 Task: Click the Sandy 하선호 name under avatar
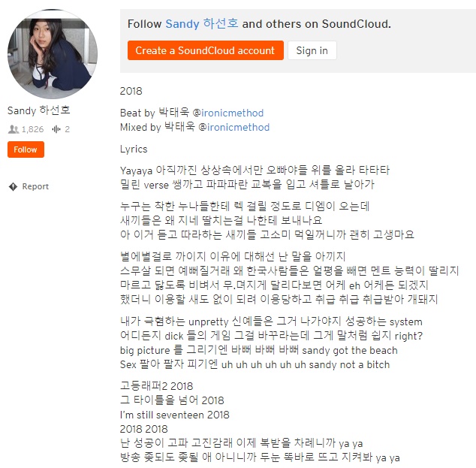point(39,110)
